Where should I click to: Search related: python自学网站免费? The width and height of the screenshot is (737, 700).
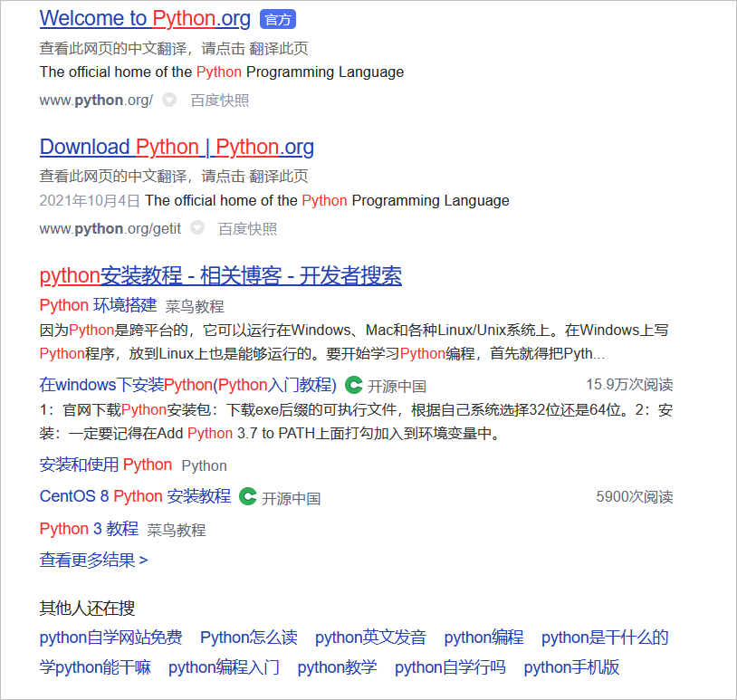click(111, 638)
